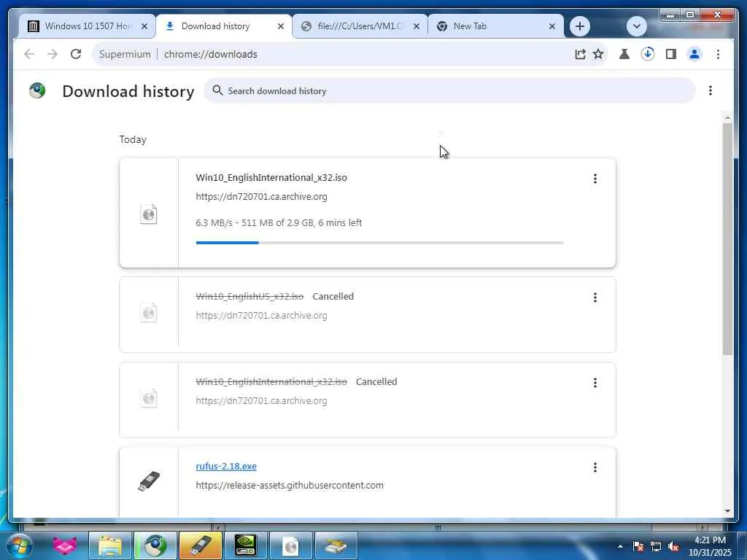Click the USB drive icon for rufus-2.18.exe

coord(149,481)
